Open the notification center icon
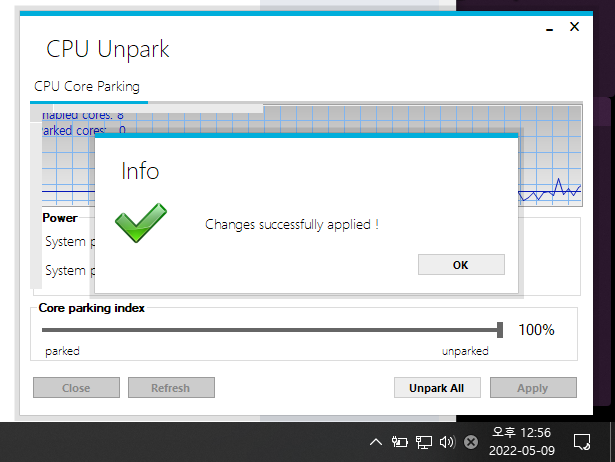 point(582,442)
